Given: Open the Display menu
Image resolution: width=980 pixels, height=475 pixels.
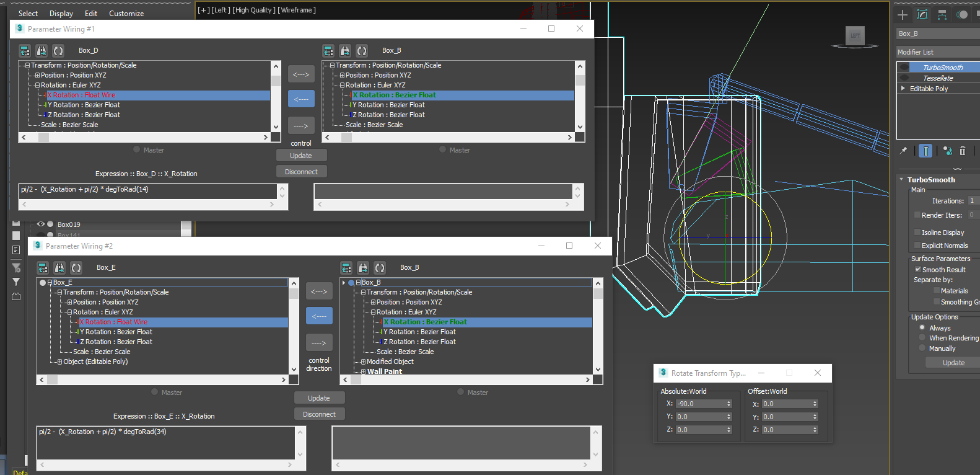Looking at the screenshot, I should [x=61, y=14].
